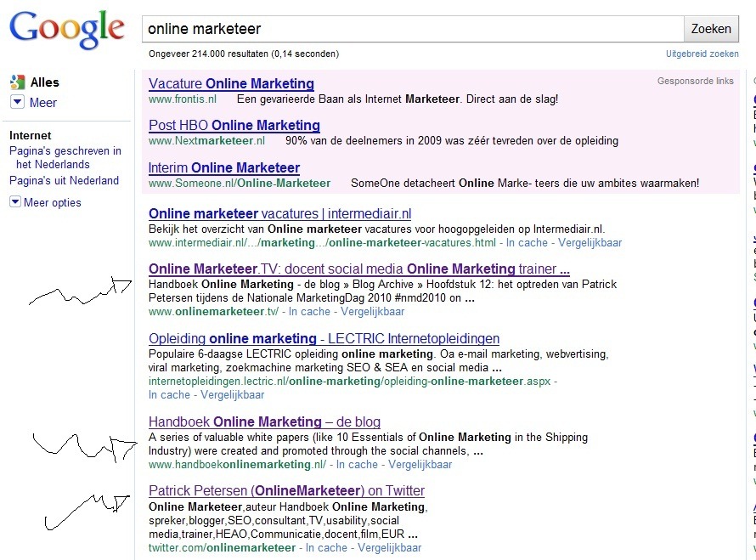Open Handboek Online Marketing de blog result

pos(264,421)
